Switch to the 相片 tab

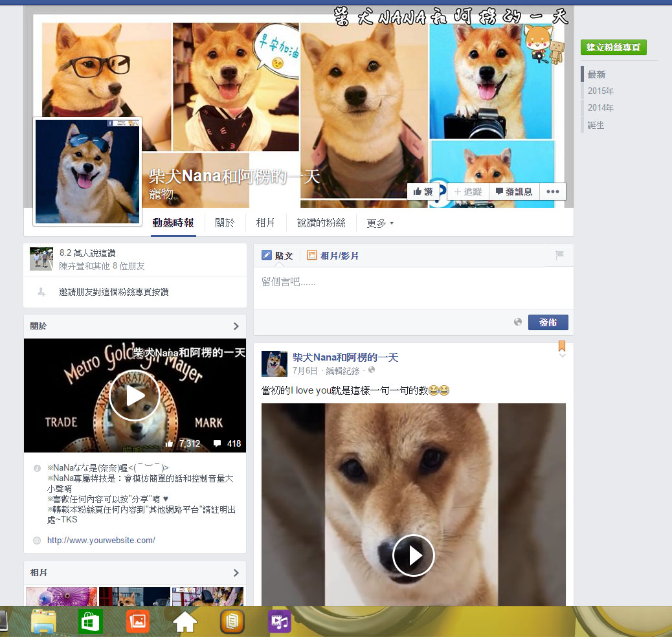(x=265, y=223)
